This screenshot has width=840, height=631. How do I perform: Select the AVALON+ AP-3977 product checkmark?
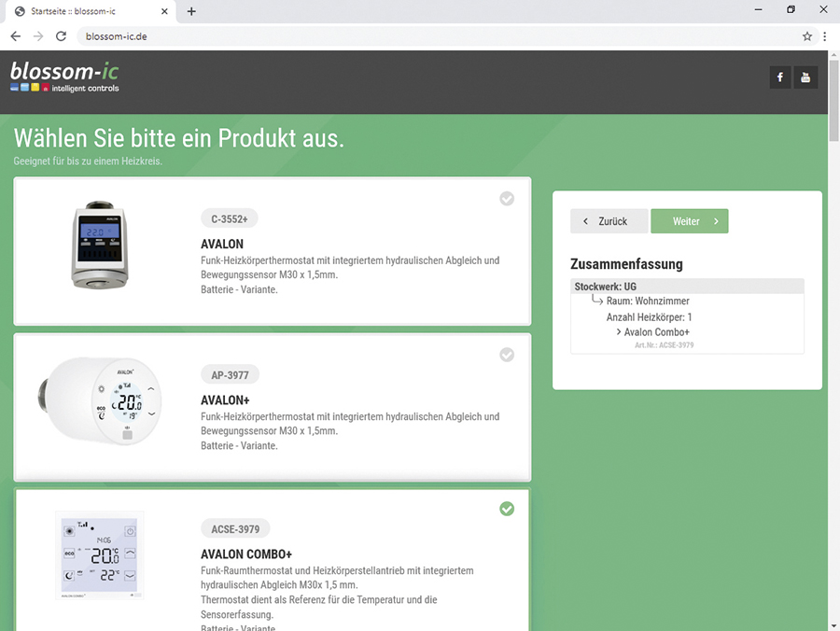507,355
